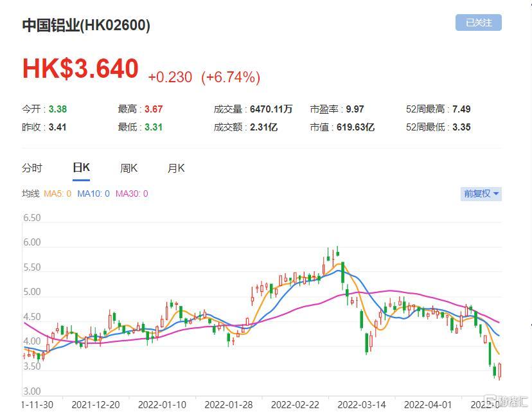Click the 昨收 value 3.41
The image size is (532, 412).
(57, 127)
